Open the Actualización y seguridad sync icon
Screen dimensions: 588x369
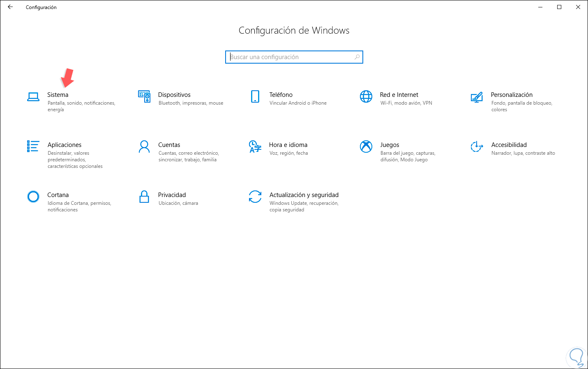click(255, 197)
